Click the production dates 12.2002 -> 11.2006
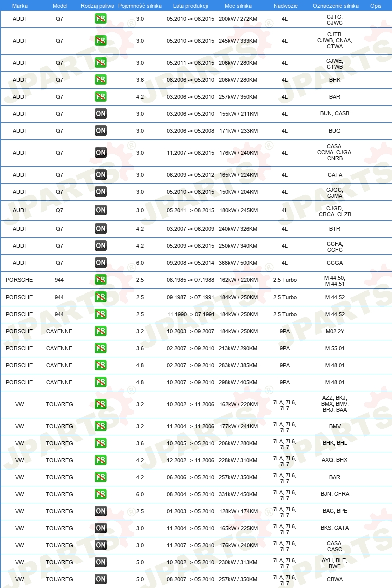This screenshot has width=392, height=588. (x=190, y=460)
